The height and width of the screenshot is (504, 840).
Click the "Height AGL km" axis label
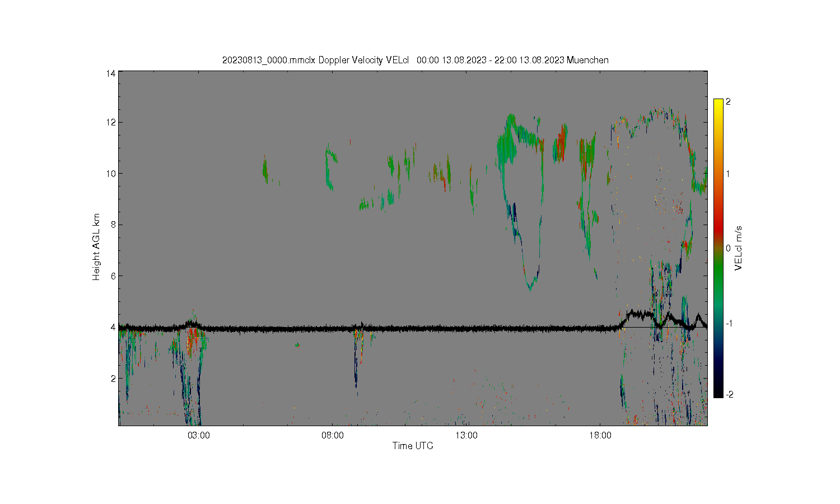(96, 247)
